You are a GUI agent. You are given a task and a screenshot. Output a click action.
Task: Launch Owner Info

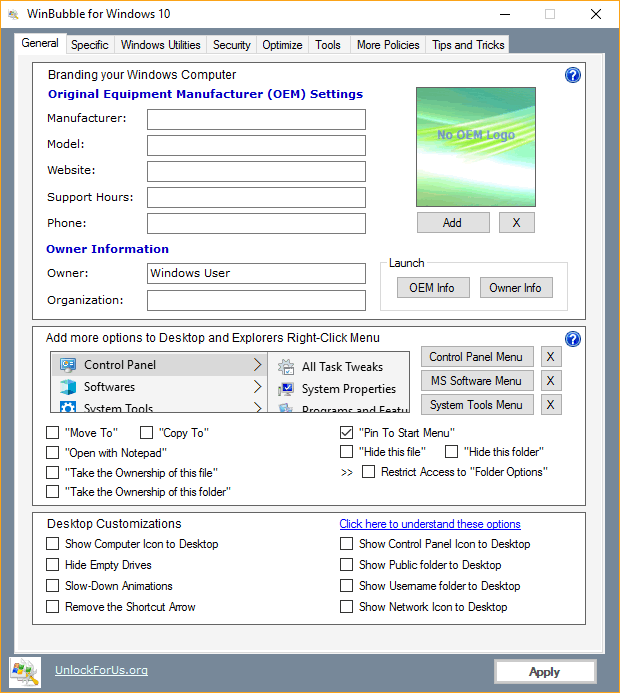[x=516, y=288]
